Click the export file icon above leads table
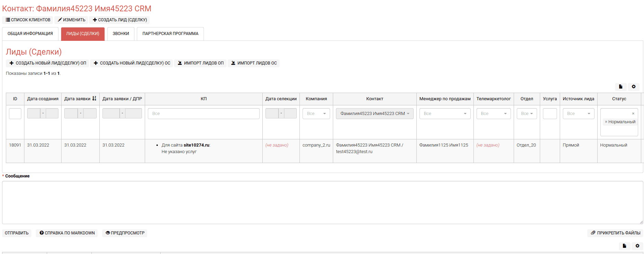The width and height of the screenshot is (644, 254). click(x=621, y=87)
